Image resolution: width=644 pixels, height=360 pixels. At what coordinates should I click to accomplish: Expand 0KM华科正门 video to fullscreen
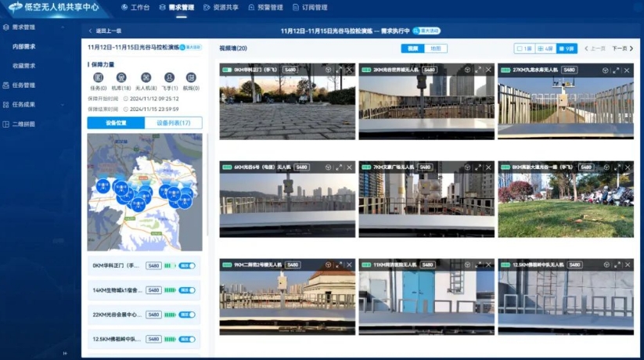pos(339,70)
